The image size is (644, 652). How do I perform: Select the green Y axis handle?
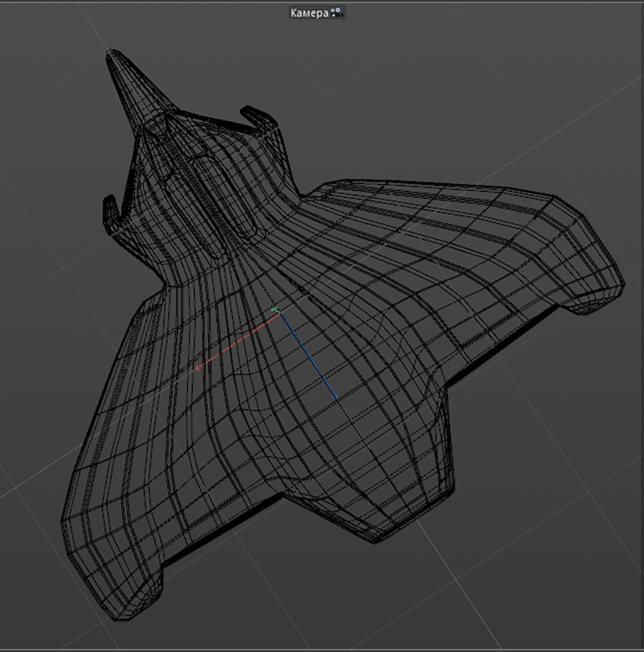click(275, 309)
